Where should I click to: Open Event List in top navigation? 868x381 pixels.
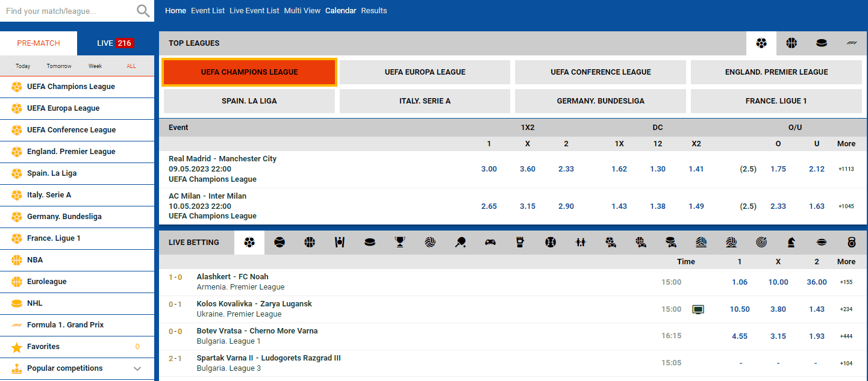[x=208, y=11]
